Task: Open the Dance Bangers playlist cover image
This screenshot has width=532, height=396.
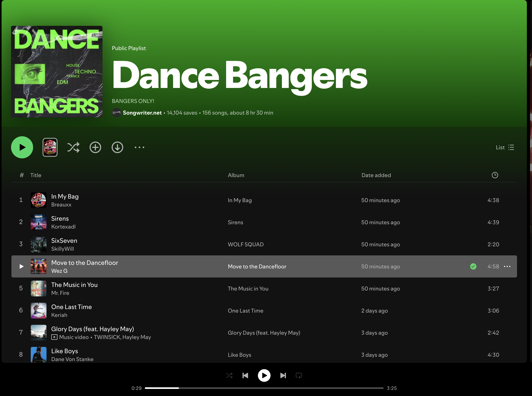Action: coord(57,71)
